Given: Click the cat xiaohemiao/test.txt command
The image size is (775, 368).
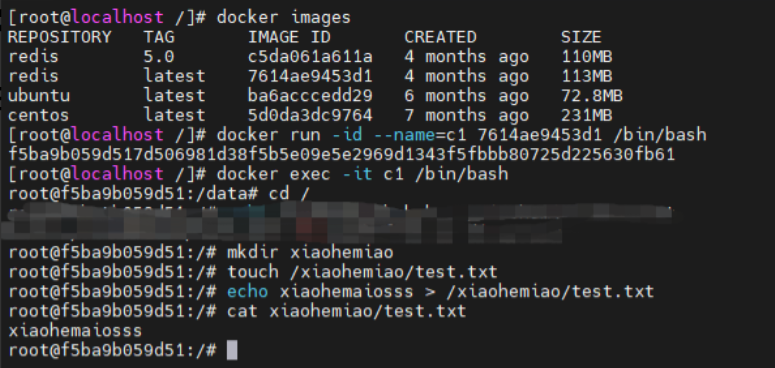Looking at the screenshot, I should tap(346, 311).
